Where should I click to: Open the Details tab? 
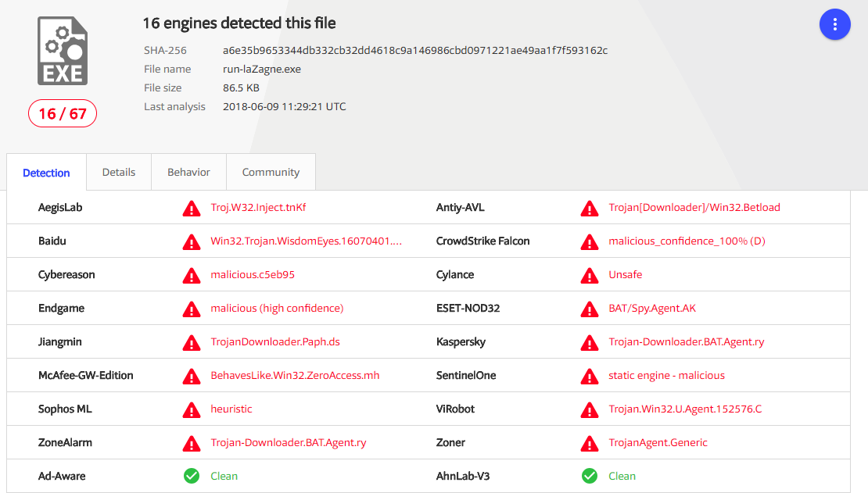[x=118, y=172]
